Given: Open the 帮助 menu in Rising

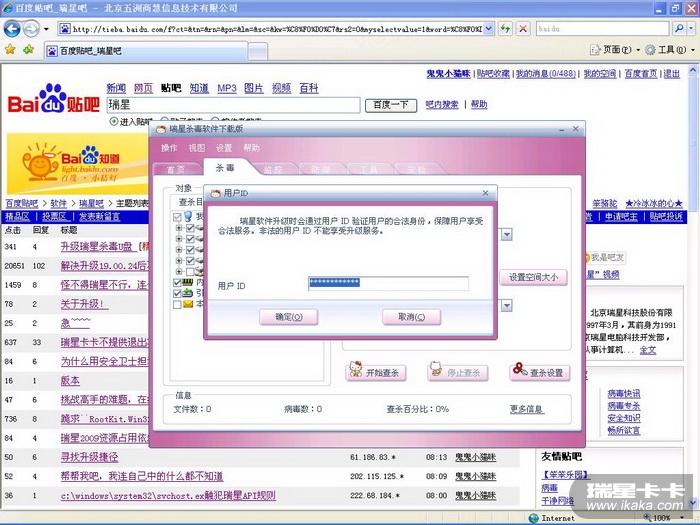Looking at the screenshot, I should pos(251,148).
